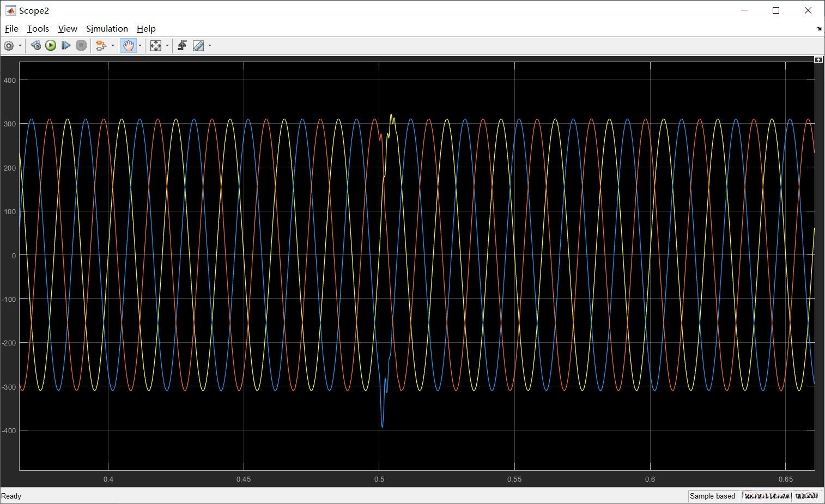
Task: Open the File menu
Action: (x=11, y=28)
